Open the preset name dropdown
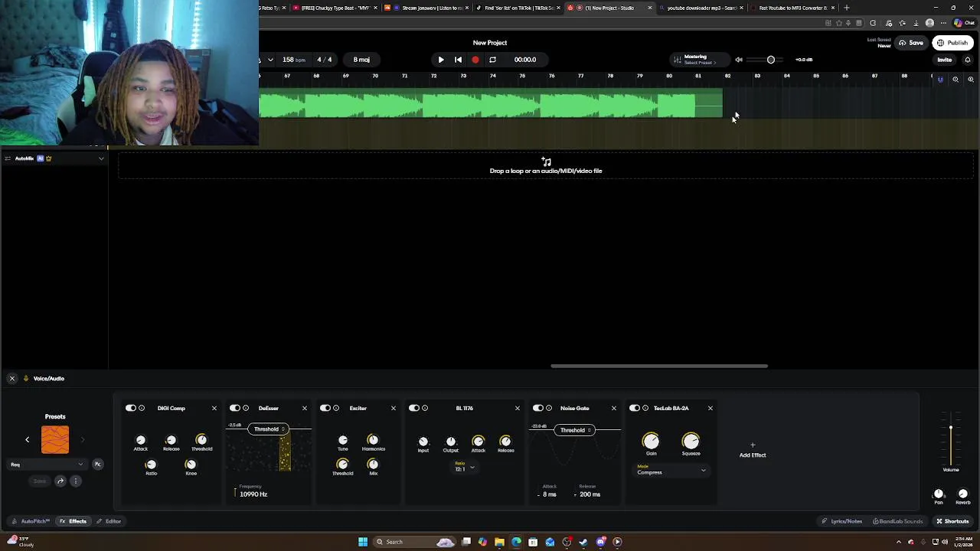The width and height of the screenshot is (980, 551). [x=47, y=465]
